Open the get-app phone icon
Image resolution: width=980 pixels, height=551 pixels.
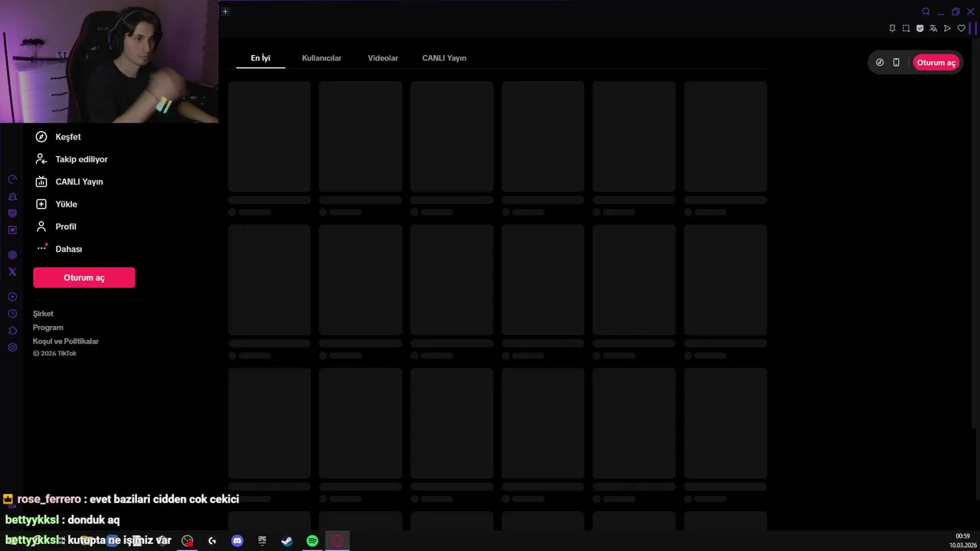[896, 63]
